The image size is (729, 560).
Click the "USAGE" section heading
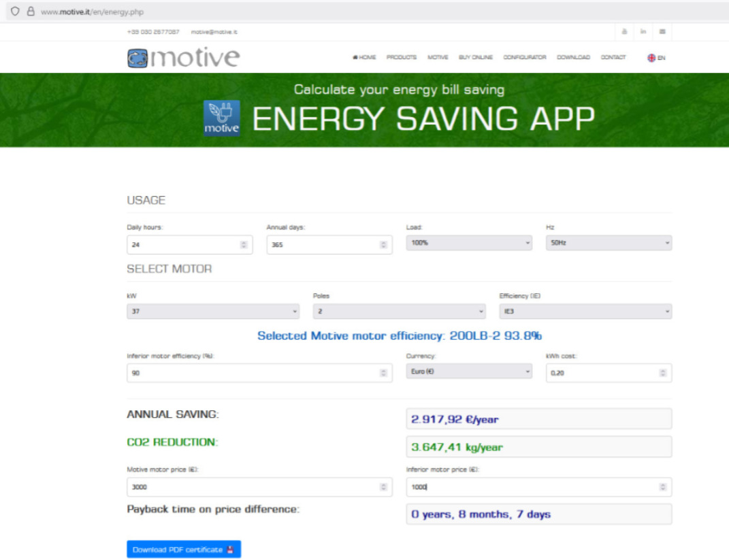(x=146, y=200)
